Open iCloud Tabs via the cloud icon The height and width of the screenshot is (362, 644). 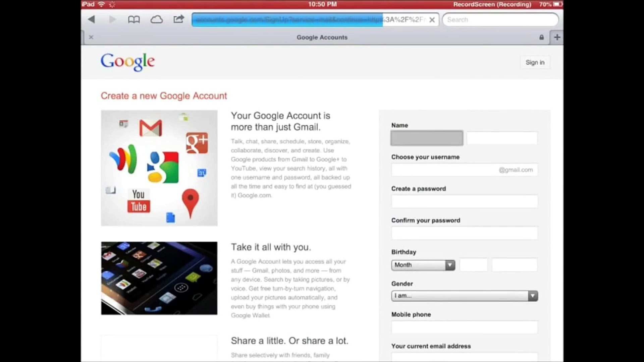156,19
